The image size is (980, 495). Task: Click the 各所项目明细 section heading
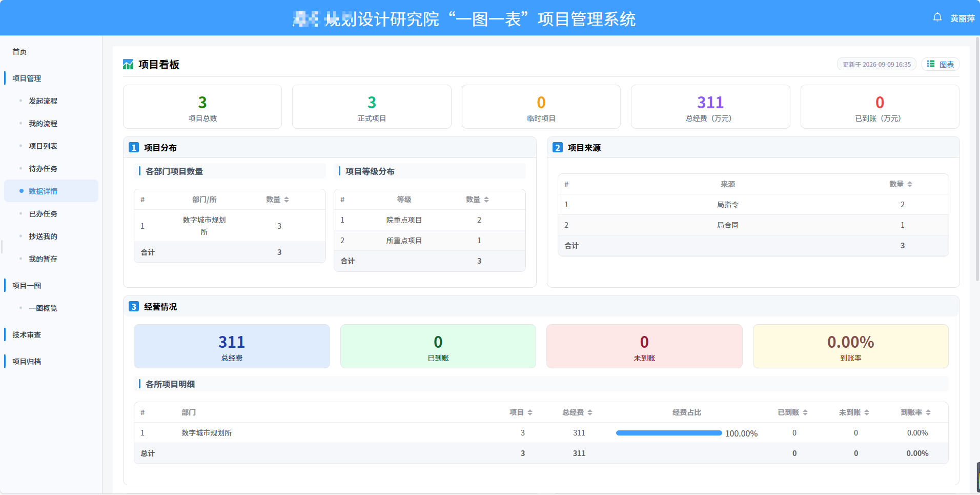point(170,384)
